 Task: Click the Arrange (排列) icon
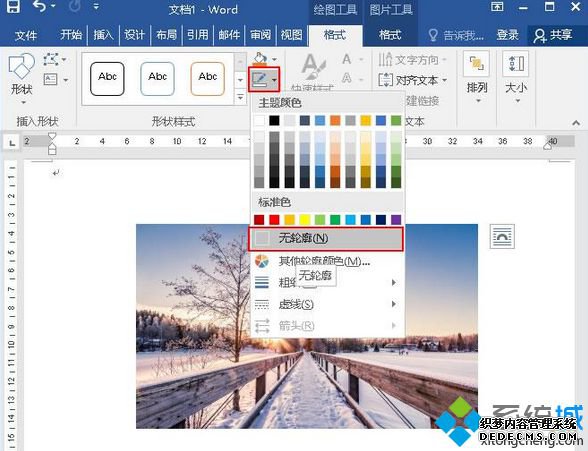coord(476,64)
